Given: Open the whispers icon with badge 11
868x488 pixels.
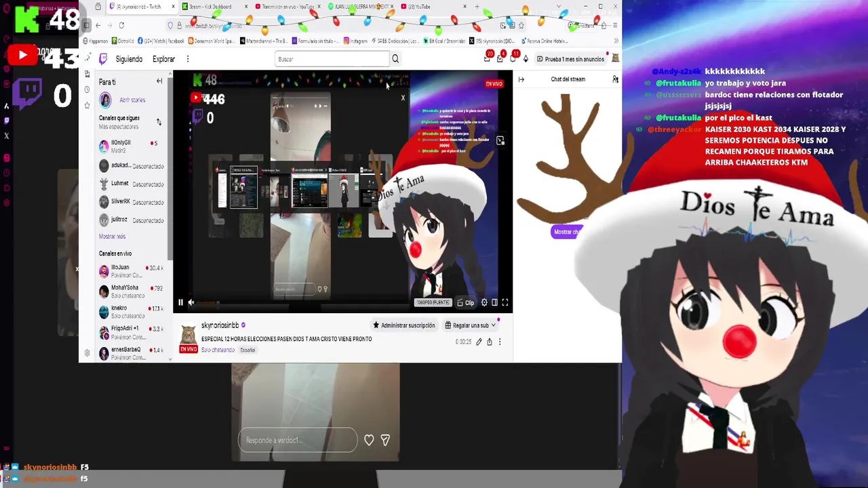Looking at the screenshot, I should 513,58.
